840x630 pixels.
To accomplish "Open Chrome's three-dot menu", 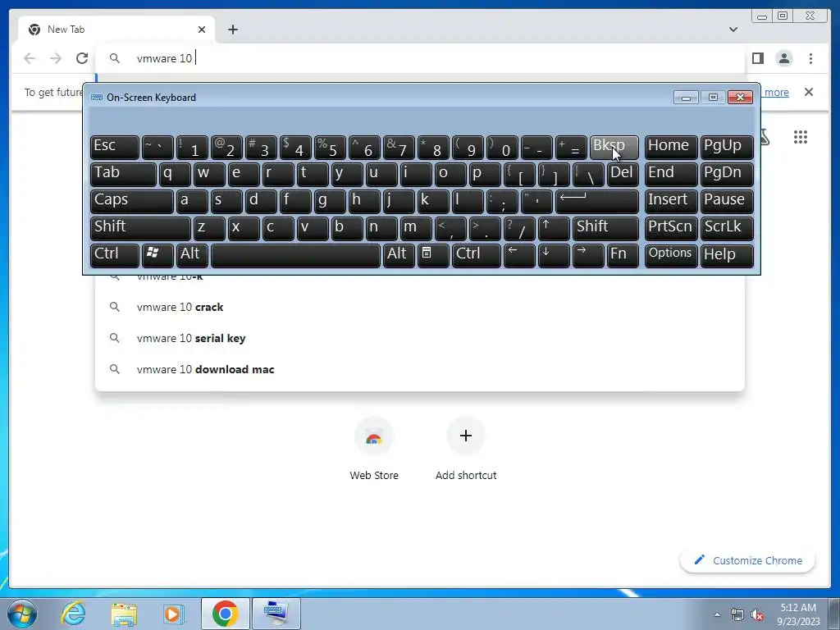I will pyautogui.click(x=810, y=58).
